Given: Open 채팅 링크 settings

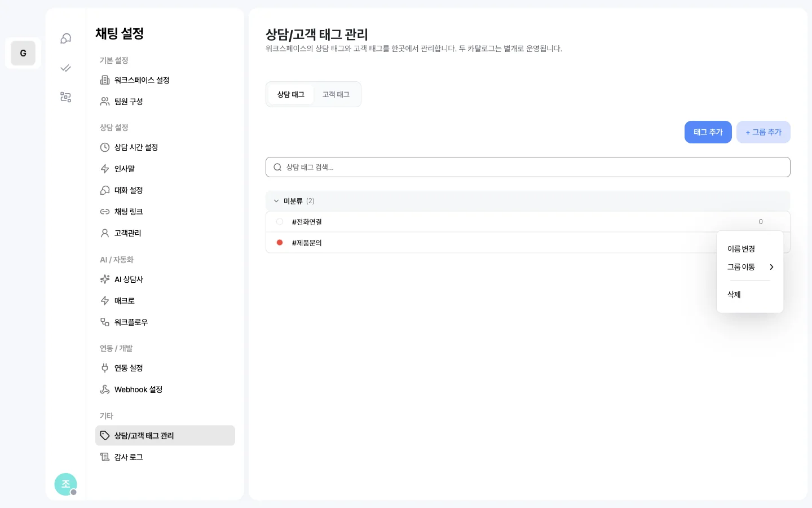Looking at the screenshot, I should click(165, 212).
